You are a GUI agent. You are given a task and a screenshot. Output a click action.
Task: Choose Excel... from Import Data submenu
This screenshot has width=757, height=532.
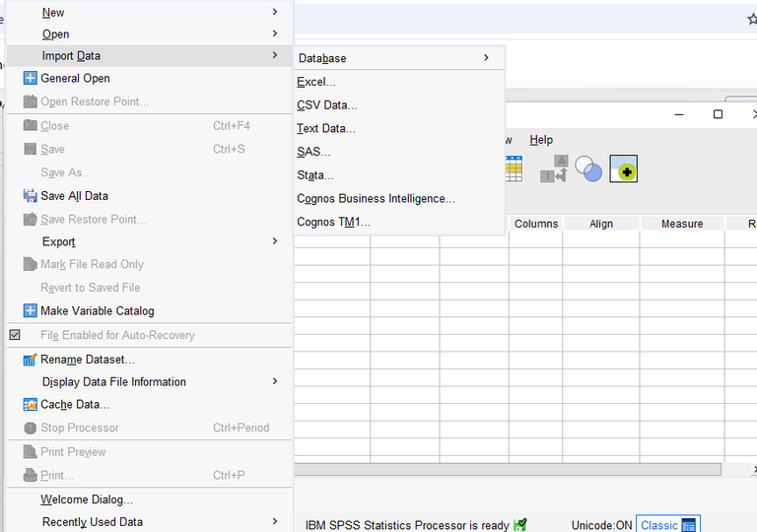(x=316, y=82)
